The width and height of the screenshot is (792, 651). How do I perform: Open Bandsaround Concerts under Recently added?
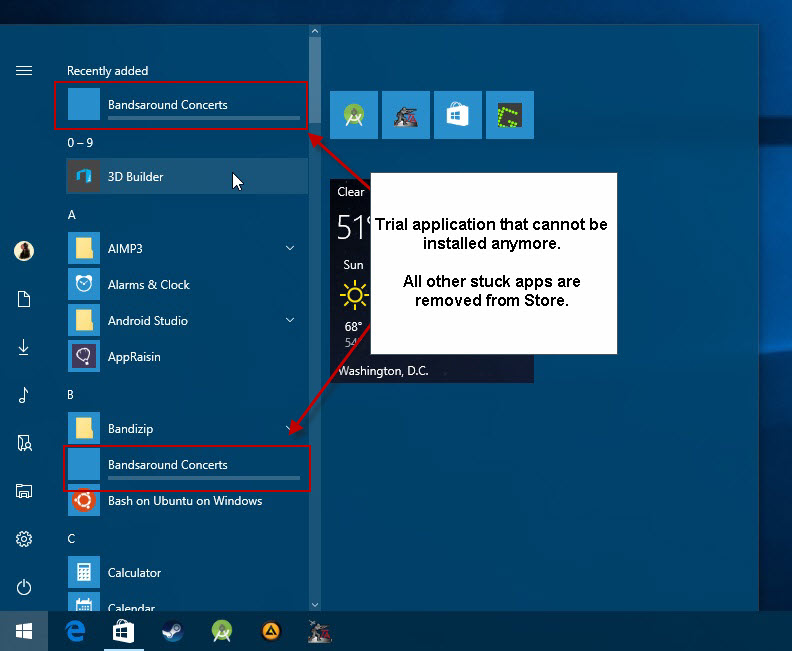pos(187,105)
